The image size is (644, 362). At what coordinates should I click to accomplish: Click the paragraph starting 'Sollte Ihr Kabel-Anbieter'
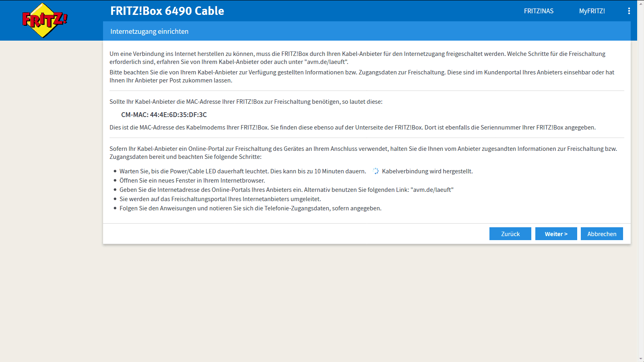coord(246,102)
